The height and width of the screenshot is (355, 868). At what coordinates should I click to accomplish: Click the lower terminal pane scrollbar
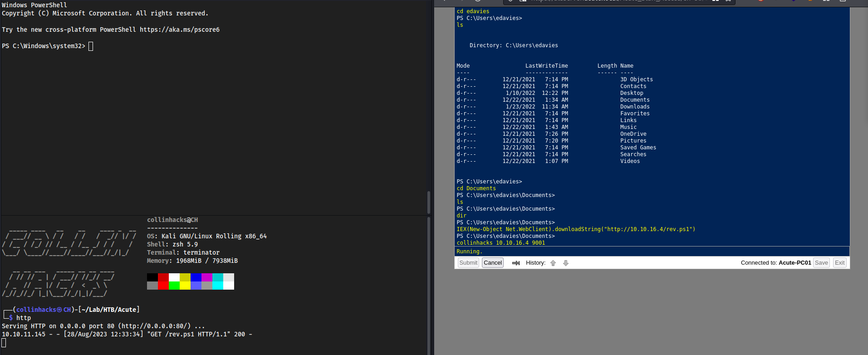coord(429,286)
